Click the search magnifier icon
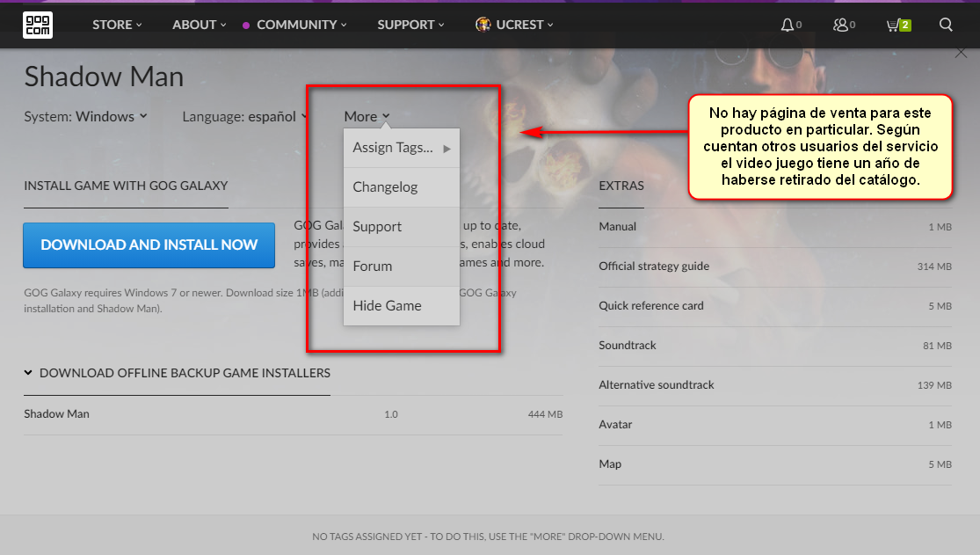The width and height of the screenshot is (980, 555). 946,25
